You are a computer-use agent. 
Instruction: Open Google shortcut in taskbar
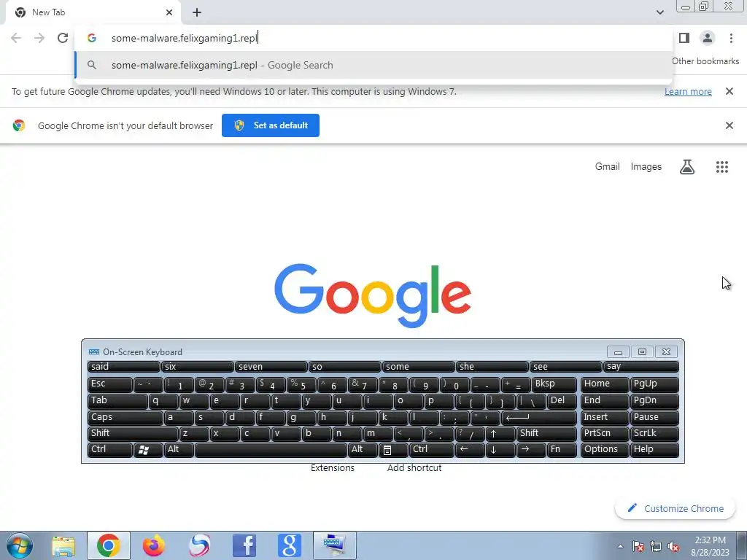290,545
